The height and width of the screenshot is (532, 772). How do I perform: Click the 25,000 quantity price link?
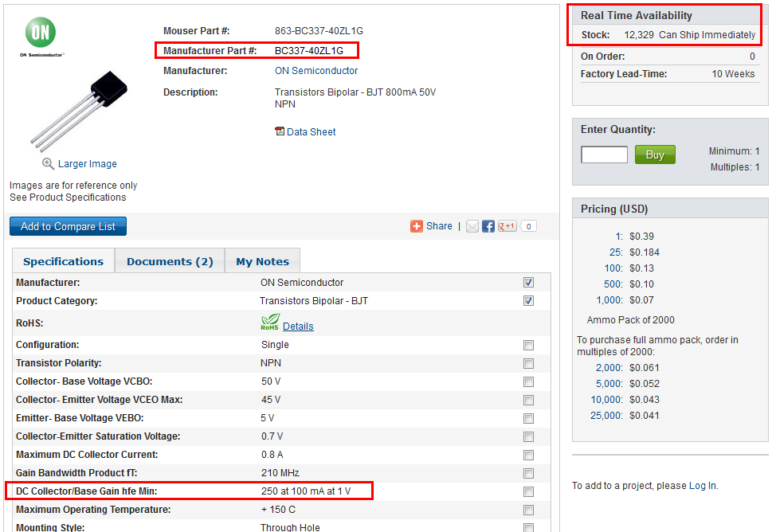click(606, 416)
